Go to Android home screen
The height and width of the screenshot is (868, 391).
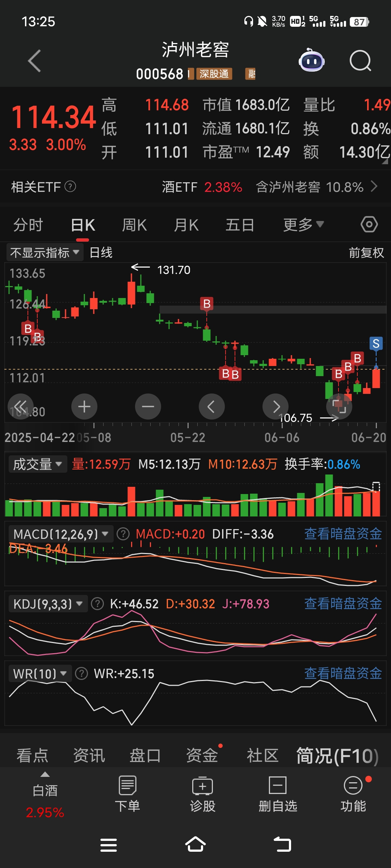tap(195, 844)
